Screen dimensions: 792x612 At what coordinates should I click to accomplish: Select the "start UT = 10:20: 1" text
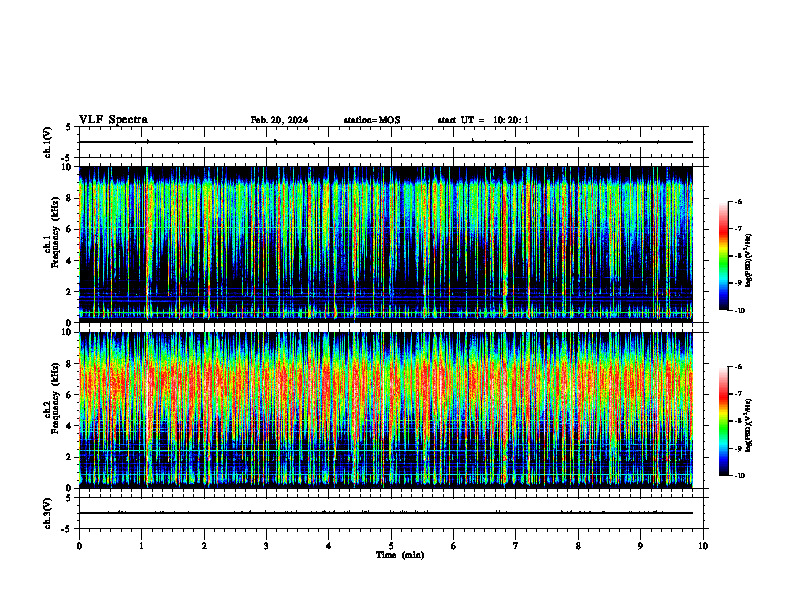click(x=483, y=120)
